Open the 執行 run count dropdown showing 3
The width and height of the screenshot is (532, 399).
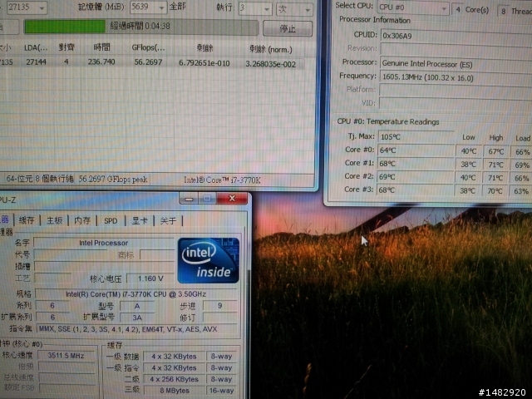pos(255,8)
